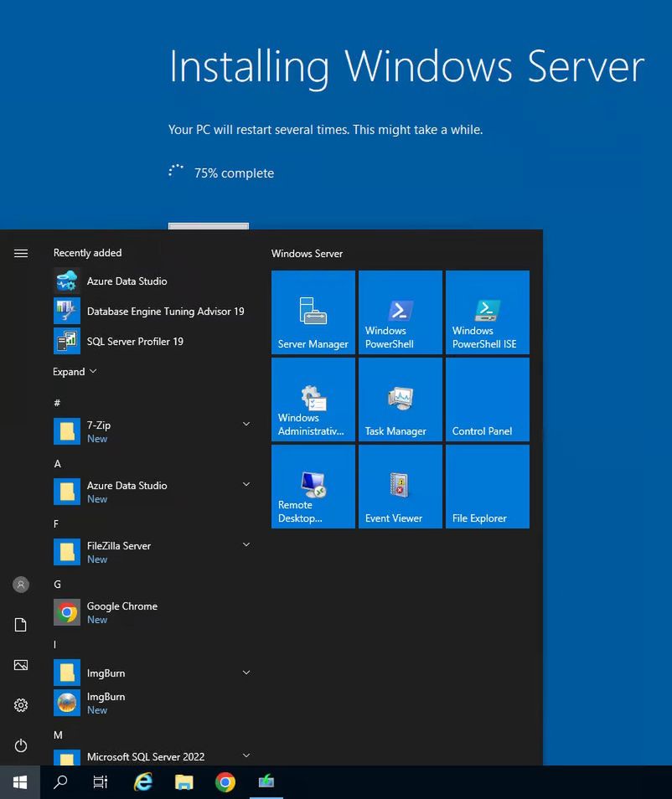Open the Remote Desktop Connection tile
Viewport: 672px width, 799px height.
point(313,487)
